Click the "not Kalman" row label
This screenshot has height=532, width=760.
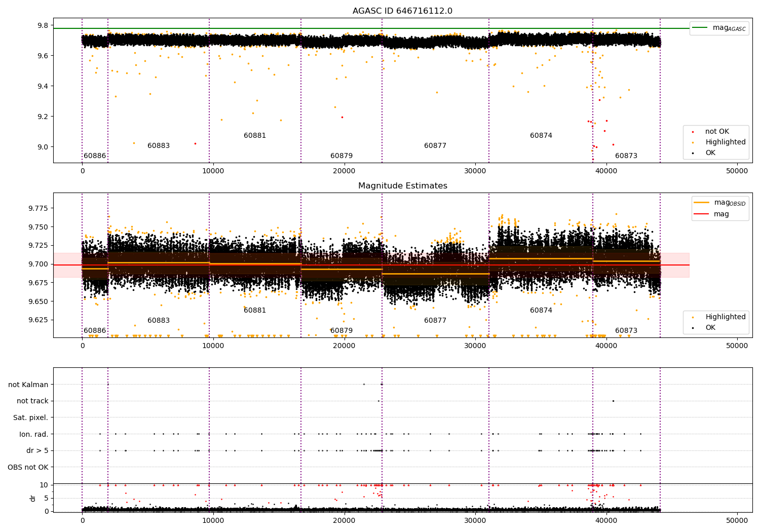pos(28,385)
